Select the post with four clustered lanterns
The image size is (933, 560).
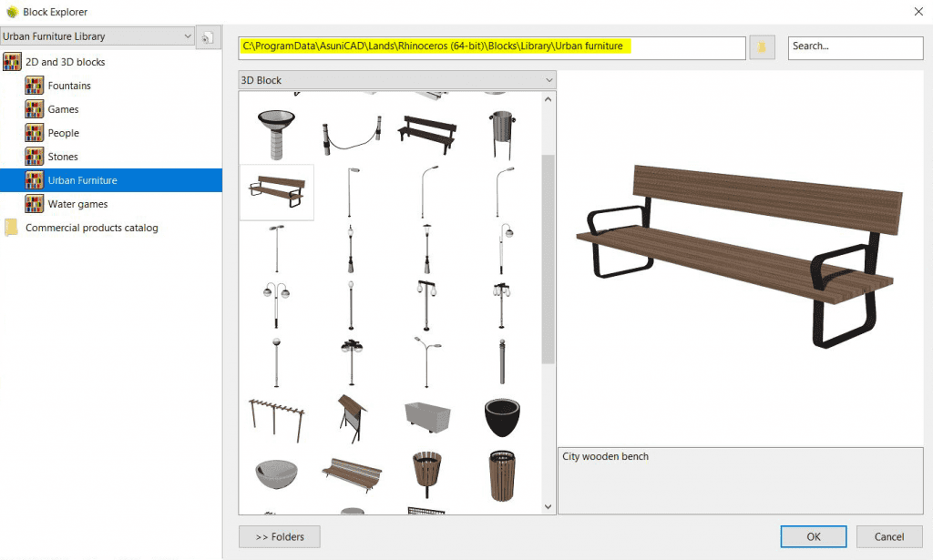502,305
